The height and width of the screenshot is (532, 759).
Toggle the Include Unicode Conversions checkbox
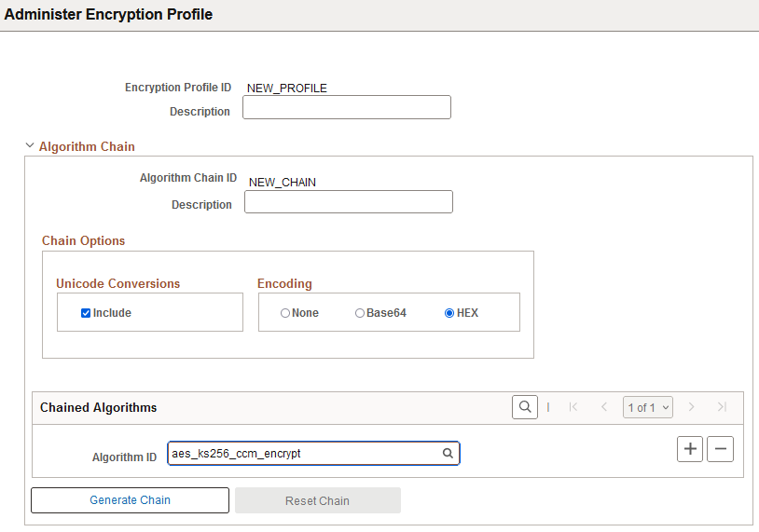pos(86,313)
